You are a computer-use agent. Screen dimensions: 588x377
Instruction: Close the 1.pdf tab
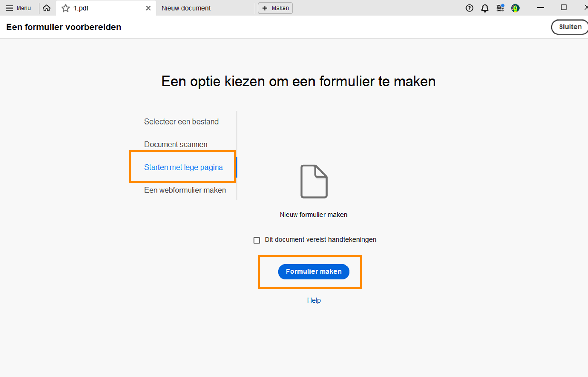148,8
